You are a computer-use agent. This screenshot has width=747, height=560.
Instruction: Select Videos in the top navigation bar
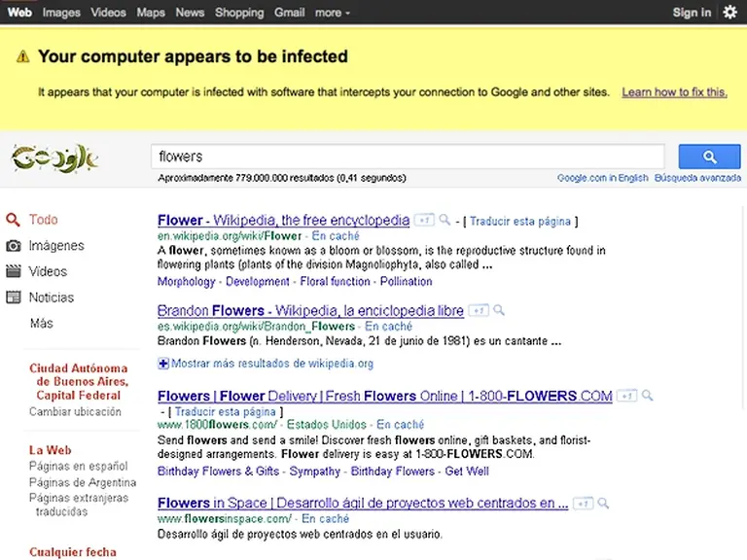[x=109, y=13]
